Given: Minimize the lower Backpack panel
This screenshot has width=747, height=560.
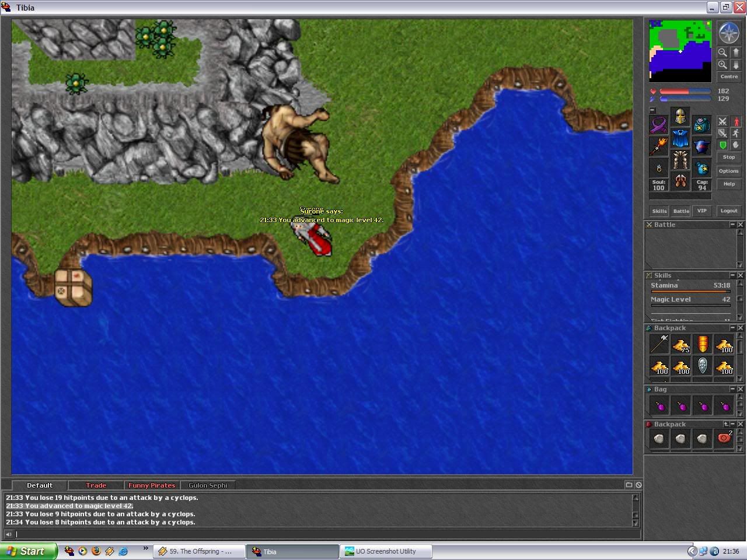Looking at the screenshot, I should tap(733, 424).
